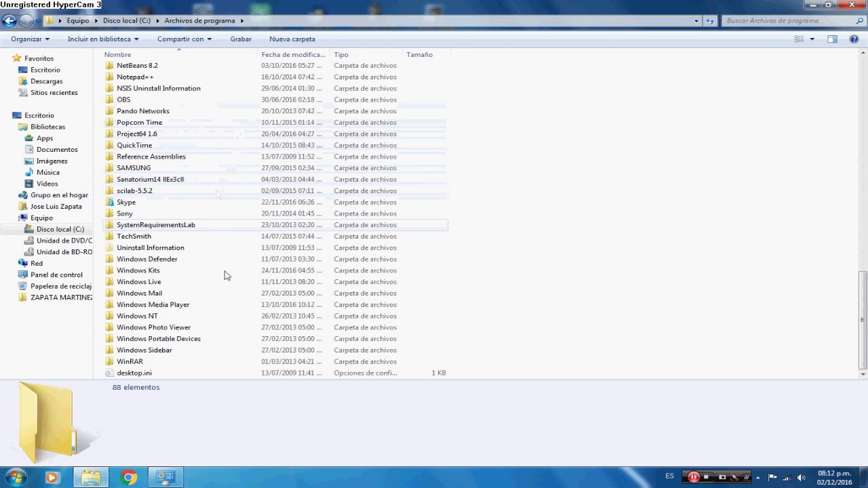Refresh the Archivos de programa folder
The height and width of the screenshot is (488, 868).
tap(710, 21)
